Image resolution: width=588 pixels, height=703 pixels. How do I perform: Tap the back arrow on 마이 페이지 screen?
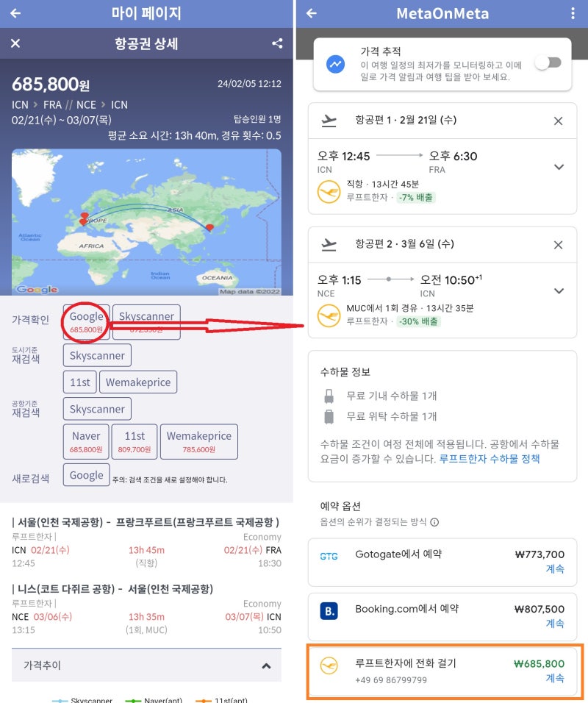pos(16,13)
